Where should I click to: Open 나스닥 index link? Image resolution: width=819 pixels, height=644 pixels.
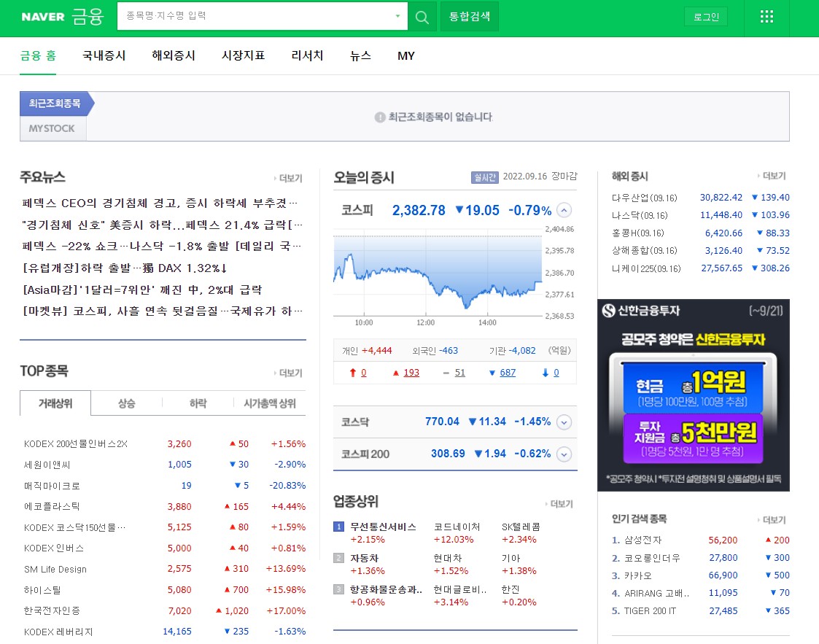[x=640, y=215]
